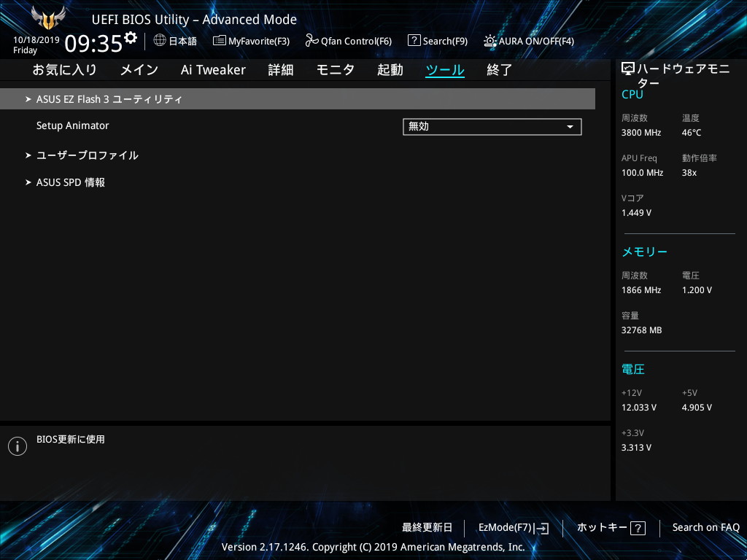Image resolution: width=747 pixels, height=560 pixels.
Task: Click the info icon in help panel
Action: tap(18, 446)
